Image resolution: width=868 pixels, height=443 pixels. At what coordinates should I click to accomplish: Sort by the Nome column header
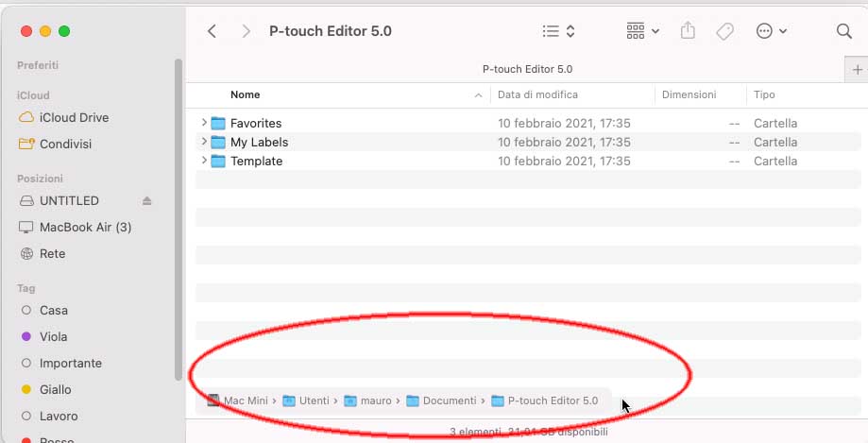click(246, 94)
